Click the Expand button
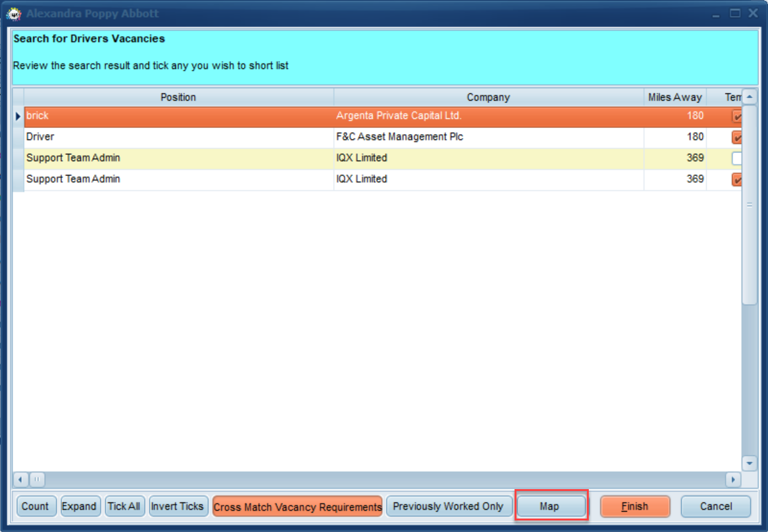Viewport: 768px width, 532px height. [79, 506]
